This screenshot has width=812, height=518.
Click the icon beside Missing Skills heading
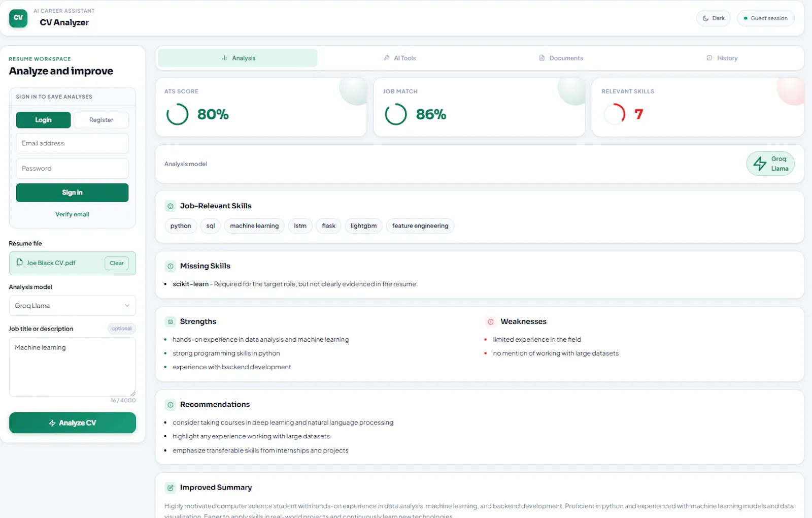tap(171, 266)
